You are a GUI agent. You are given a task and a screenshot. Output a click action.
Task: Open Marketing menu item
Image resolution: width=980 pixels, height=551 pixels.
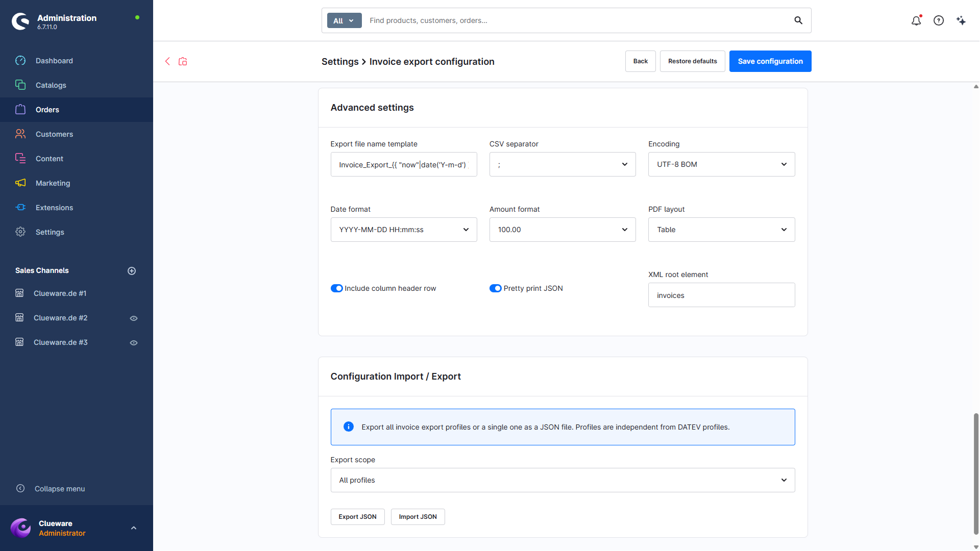(53, 183)
